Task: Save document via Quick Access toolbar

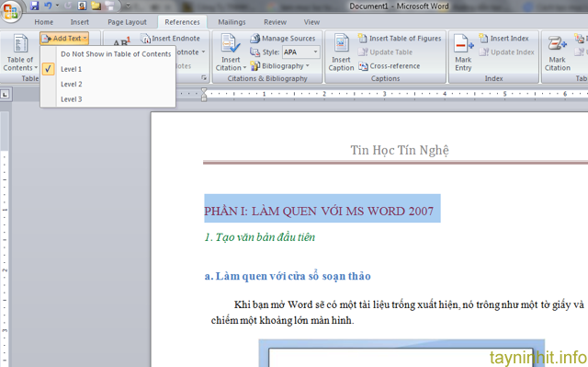Action: pos(35,6)
